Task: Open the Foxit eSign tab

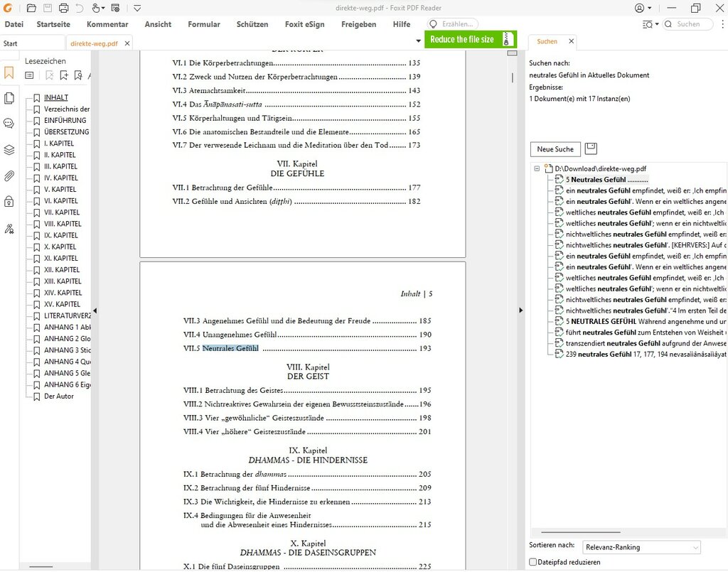Action: click(x=304, y=24)
